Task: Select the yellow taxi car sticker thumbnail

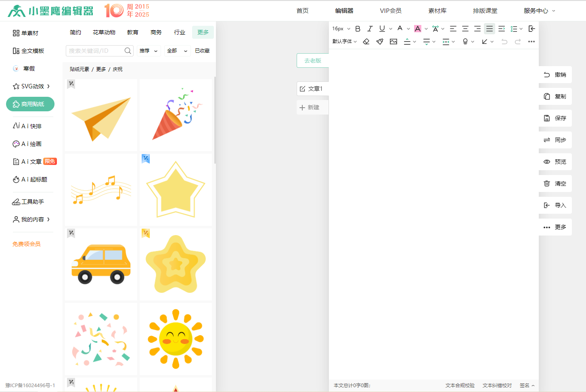Action: pyautogui.click(x=101, y=264)
